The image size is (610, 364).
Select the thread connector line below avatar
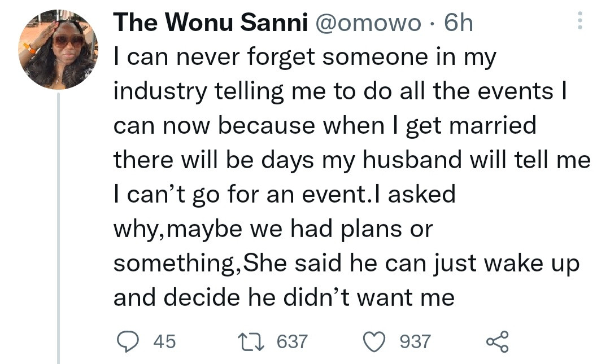pos(58,229)
